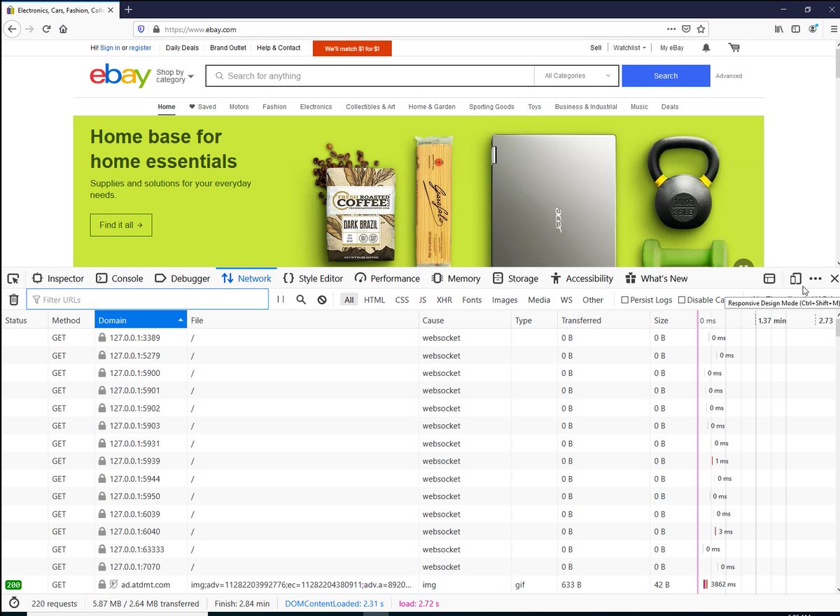
Task: Switch to the Storage tab
Action: coord(515,279)
